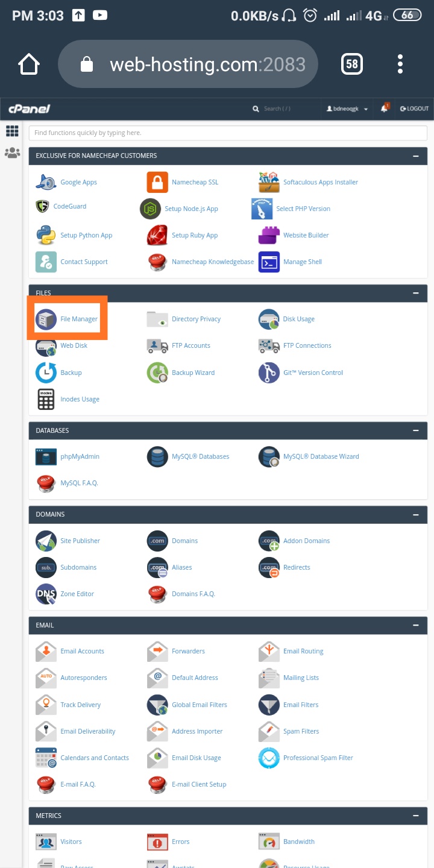Open the FTP Connections link

point(307,345)
